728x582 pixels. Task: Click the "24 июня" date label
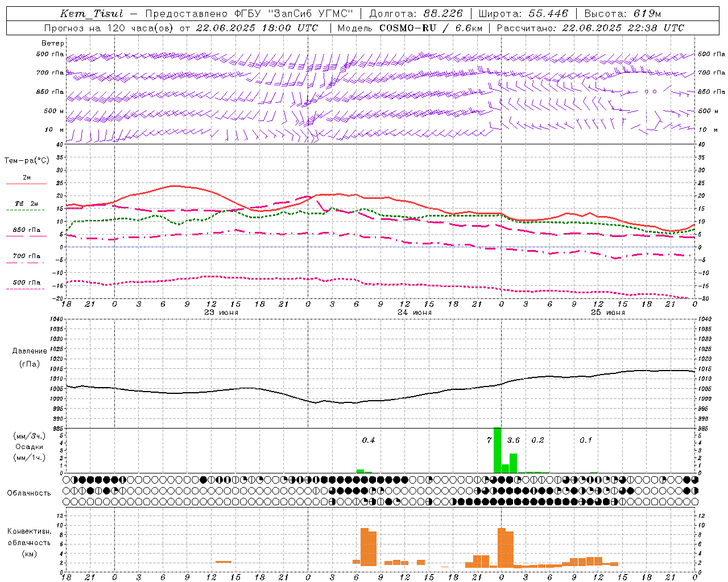[414, 313]
